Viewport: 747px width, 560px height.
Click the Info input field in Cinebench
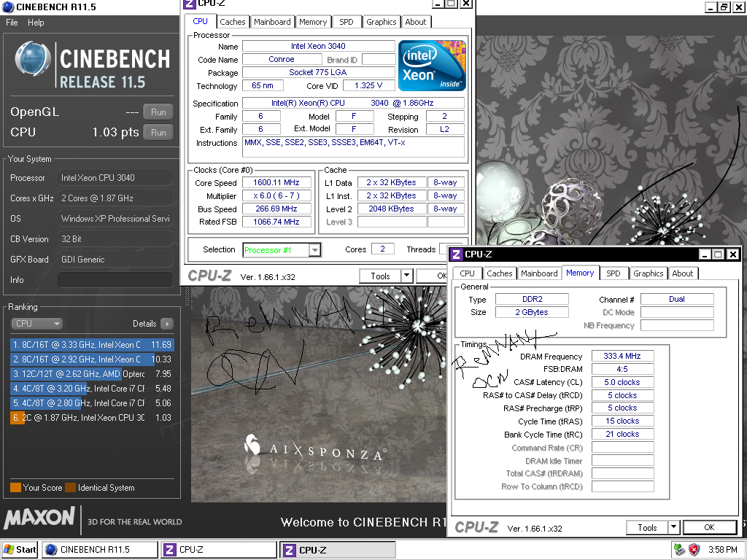pos(115,280)
